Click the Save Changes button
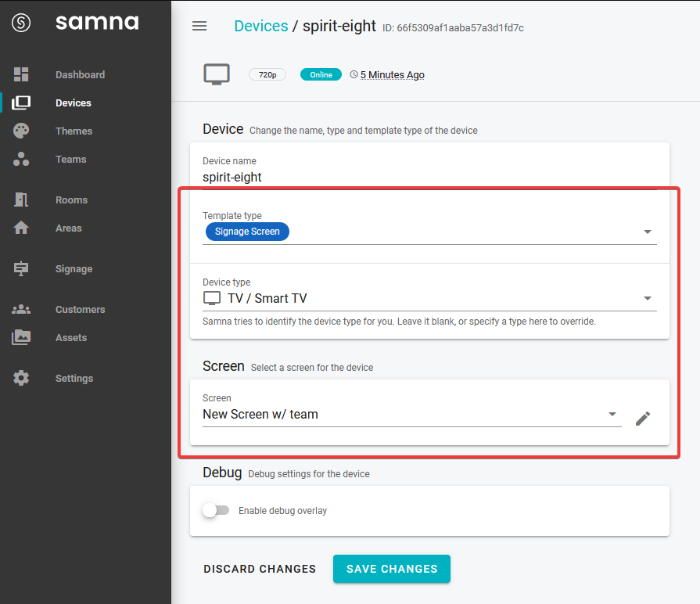This screenshot has height=604, width=700. [391, 569]
